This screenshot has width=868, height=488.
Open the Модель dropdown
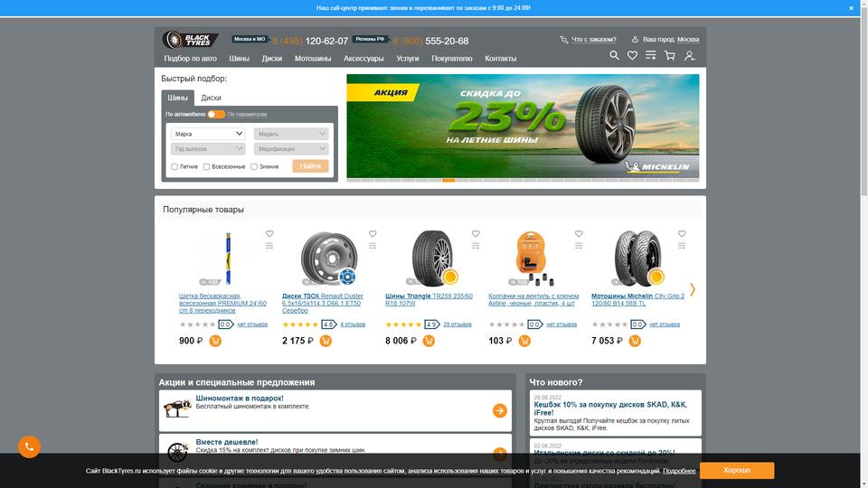coord(291,134)
